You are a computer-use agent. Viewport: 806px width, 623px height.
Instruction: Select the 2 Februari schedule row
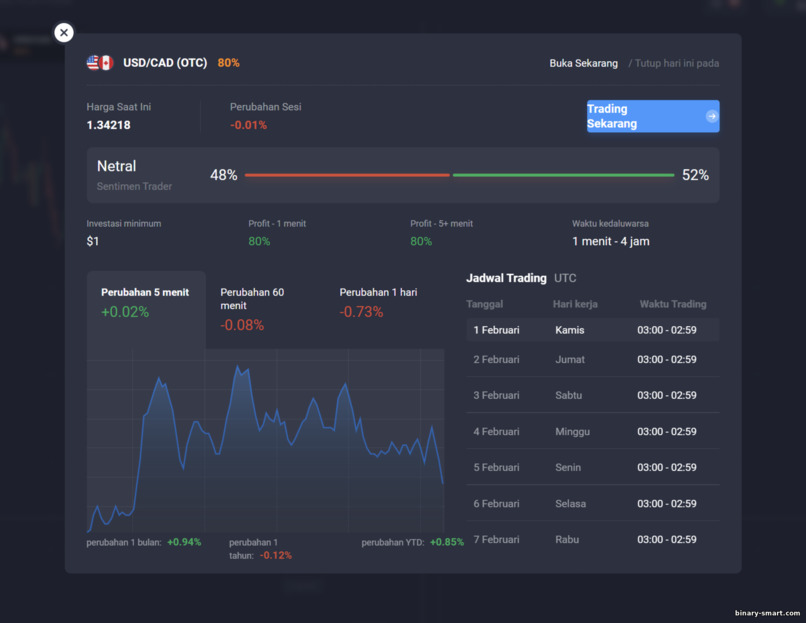[x=593, y=359]
